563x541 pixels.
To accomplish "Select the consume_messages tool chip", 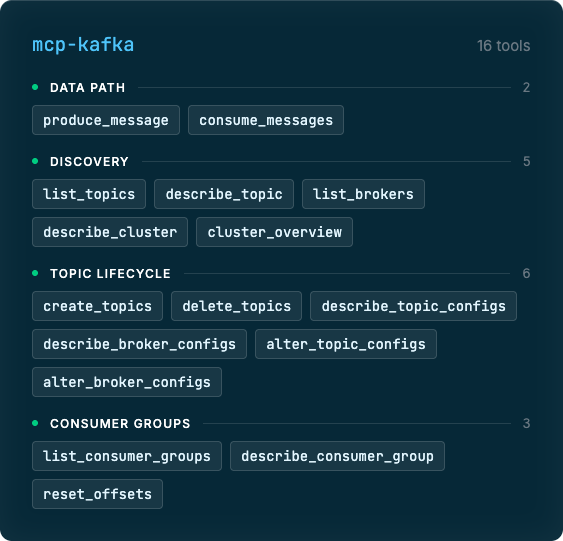I will coord(266,120).
